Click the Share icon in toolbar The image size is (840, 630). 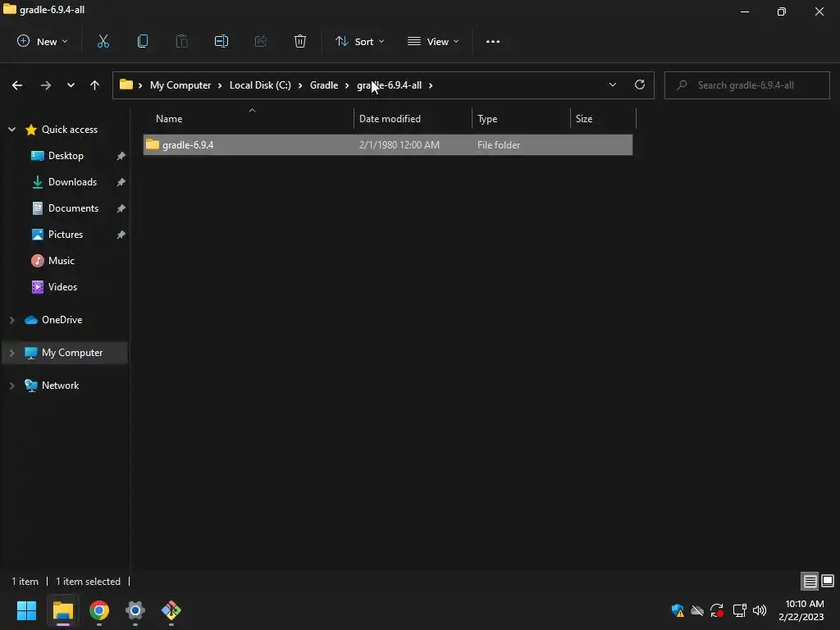(261, 41)
